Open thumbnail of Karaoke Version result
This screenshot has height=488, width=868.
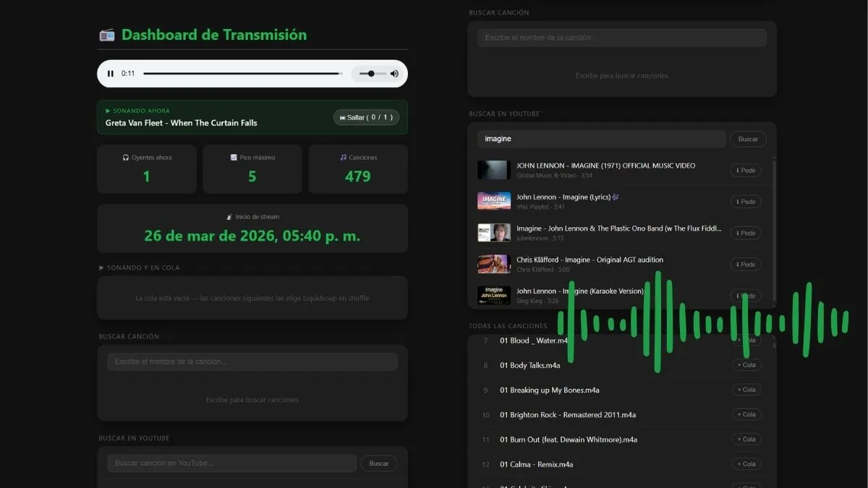point(494,295)
